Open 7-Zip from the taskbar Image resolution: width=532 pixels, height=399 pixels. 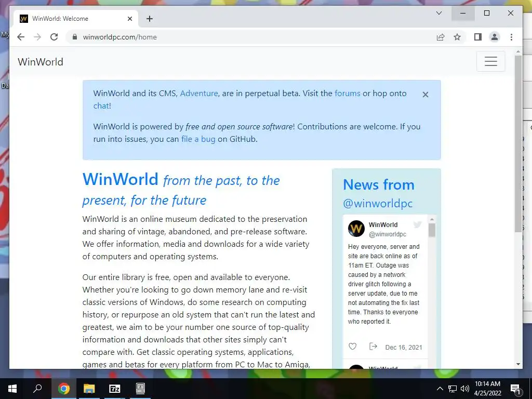point(115,389)
